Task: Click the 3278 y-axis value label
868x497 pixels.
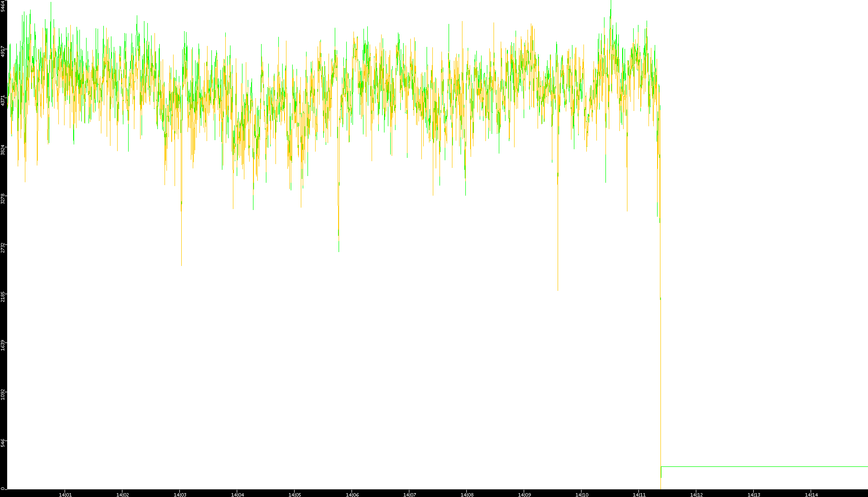Action: tap(3, 199)
